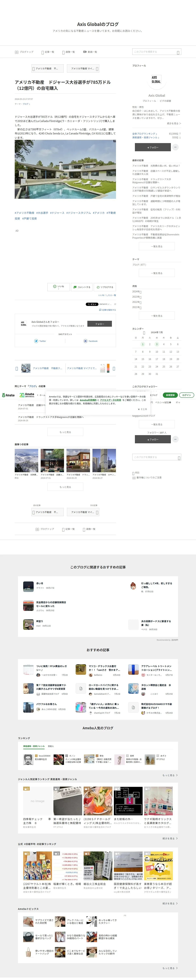Screen dimensions: 196x980
Task: Open 著作権についてのご注意 link
Action: [147, 477]
